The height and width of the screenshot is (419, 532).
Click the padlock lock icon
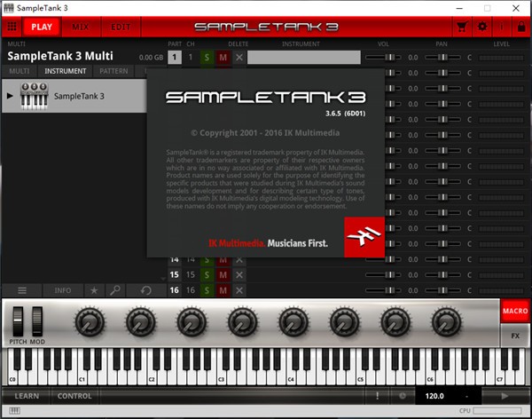click(521, 27)
